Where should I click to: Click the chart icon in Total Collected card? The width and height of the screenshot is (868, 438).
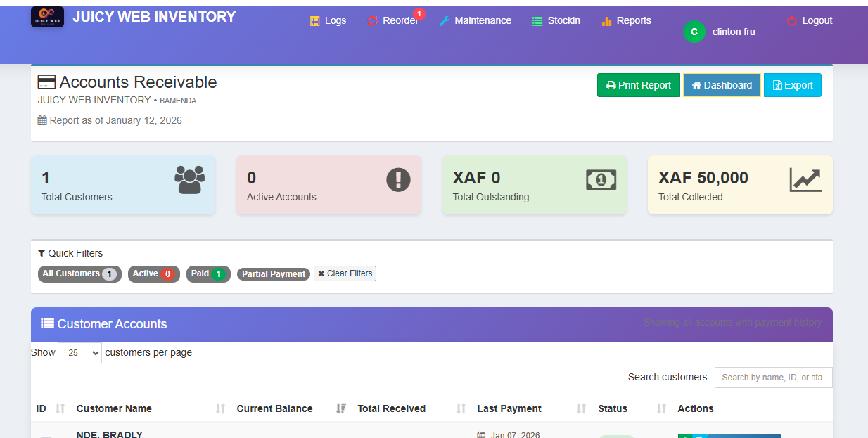click(x=805, y=181)
